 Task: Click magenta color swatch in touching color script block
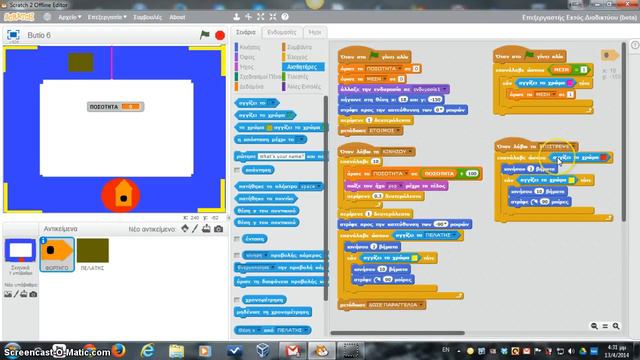[x=570, y=83]
